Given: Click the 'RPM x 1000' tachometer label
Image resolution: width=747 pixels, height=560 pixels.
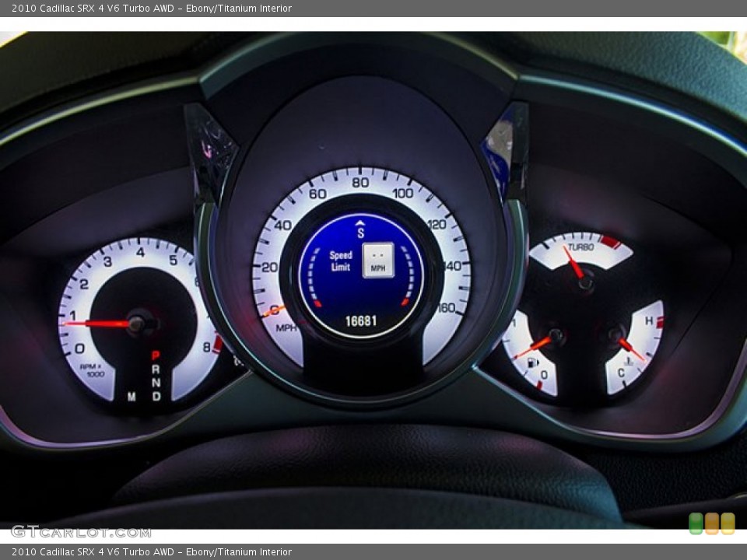Looking at the screenshot, I should tap(91, 370).
